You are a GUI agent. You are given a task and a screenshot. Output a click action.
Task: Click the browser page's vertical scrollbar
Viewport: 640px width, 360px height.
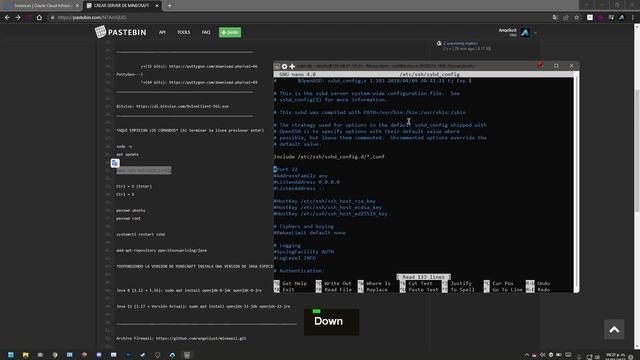coord(637,186)
